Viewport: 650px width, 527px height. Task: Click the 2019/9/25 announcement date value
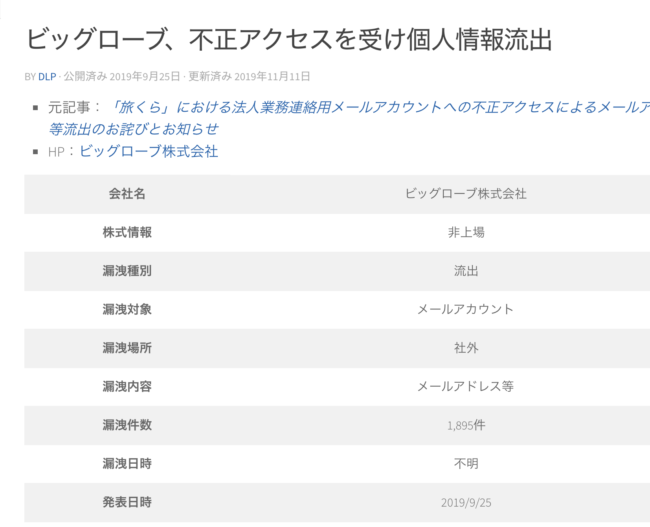coord(466,503)
